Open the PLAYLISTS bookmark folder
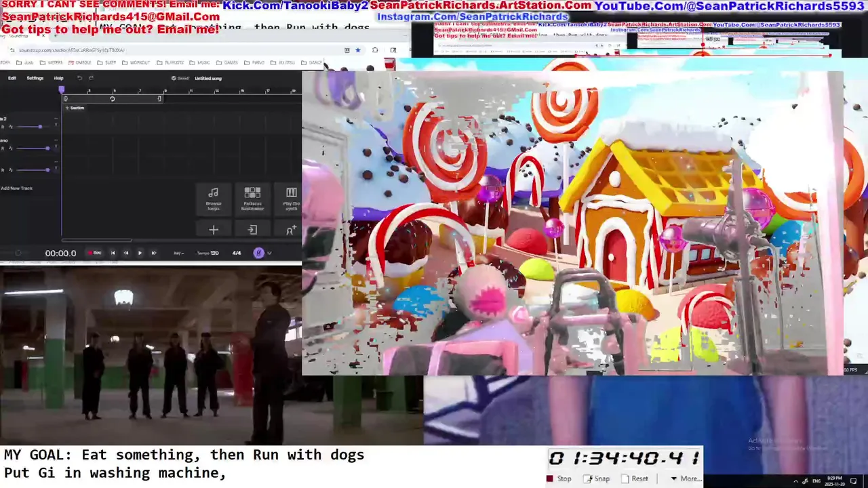This screenshot has width=868, height=488. click(x=170, y=62)
